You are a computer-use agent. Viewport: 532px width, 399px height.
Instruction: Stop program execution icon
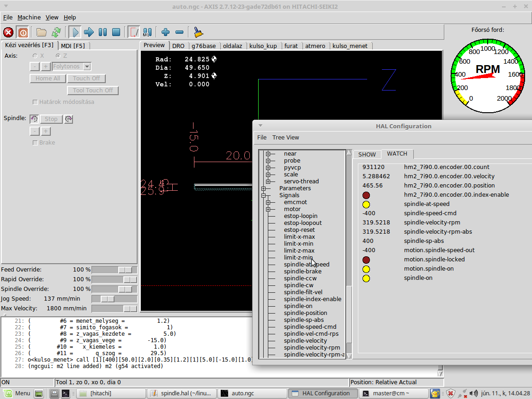pos(116,32)
